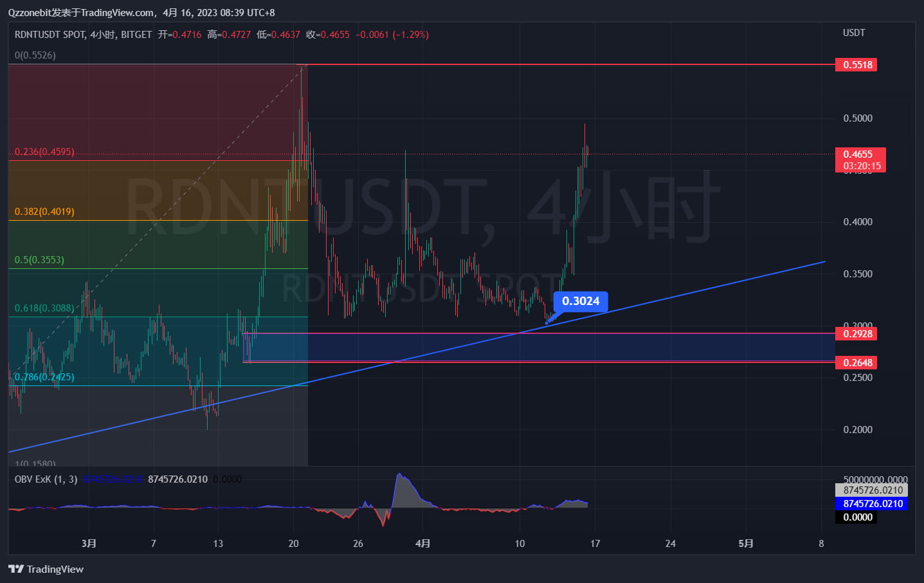The image size is (924, 583).
Task: Select the Fibonacci 0.382(0.4019) level label
Action: coord(44,212)
